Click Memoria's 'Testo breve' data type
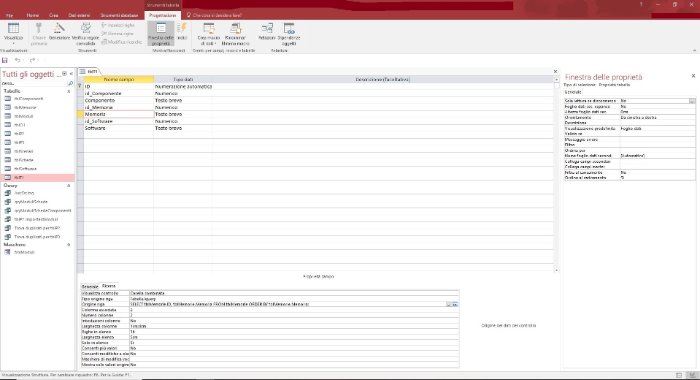The width and height of the screenshot is (700, 380). point(183,114)
